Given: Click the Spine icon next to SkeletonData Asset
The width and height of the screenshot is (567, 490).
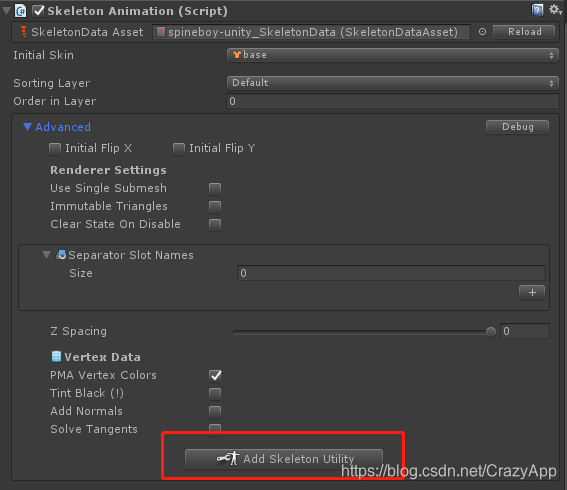Looking at the screenshot, I should (x=24, y=32).
